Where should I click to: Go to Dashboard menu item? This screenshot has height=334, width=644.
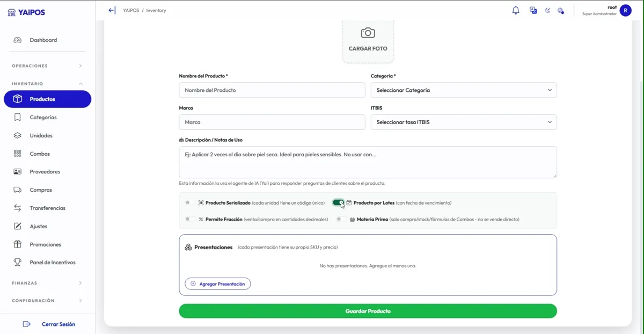pyautogui.click(x=47, y=40)
